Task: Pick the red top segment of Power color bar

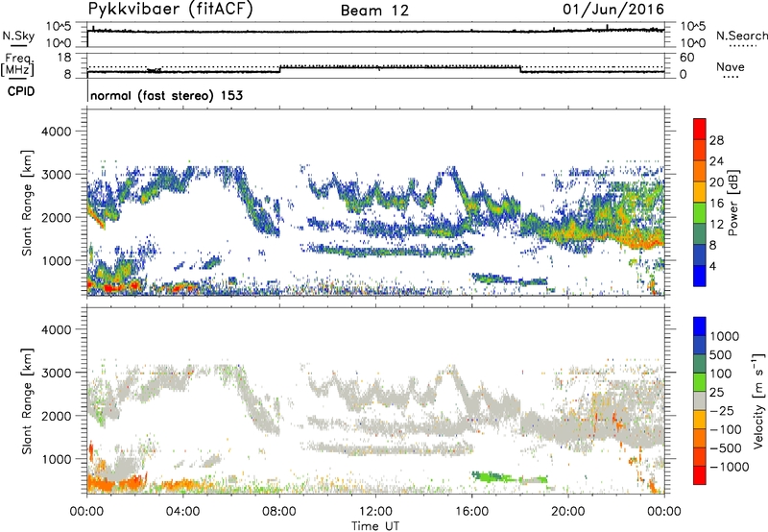Action: pos(700,129)
